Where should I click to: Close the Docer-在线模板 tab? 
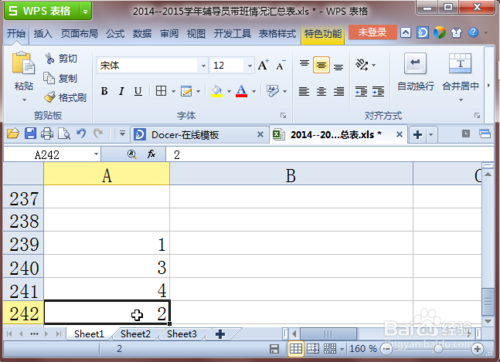pos(260,134)
